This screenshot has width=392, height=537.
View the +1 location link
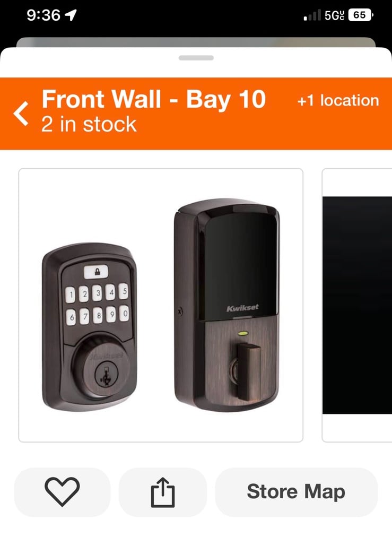click(338, 101)
